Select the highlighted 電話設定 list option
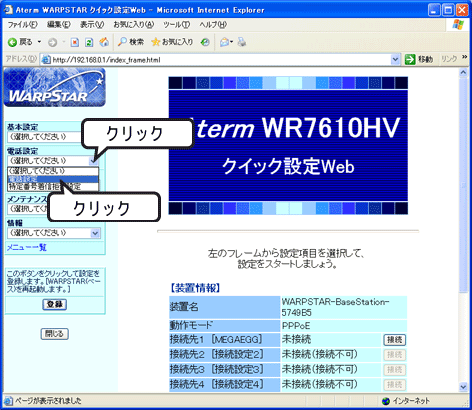Image resolution: width=472 pixels, height=410 pixels. click(x=53, y=179)
